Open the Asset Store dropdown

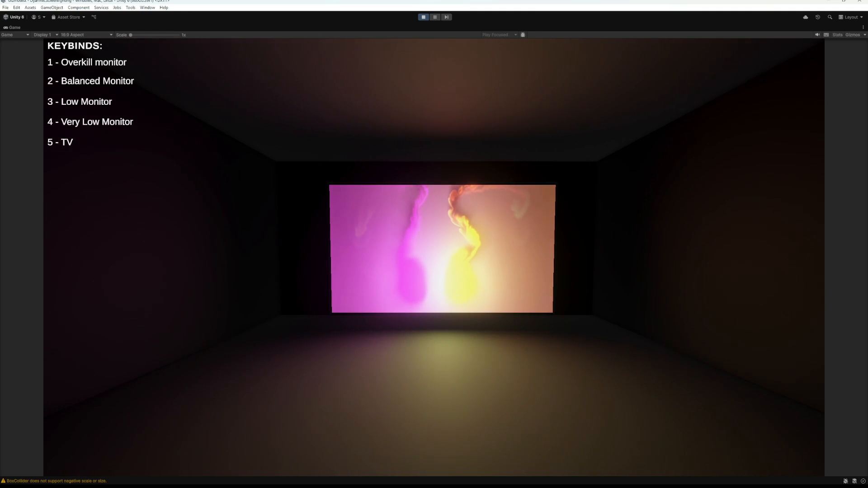[x=68, y=17]
